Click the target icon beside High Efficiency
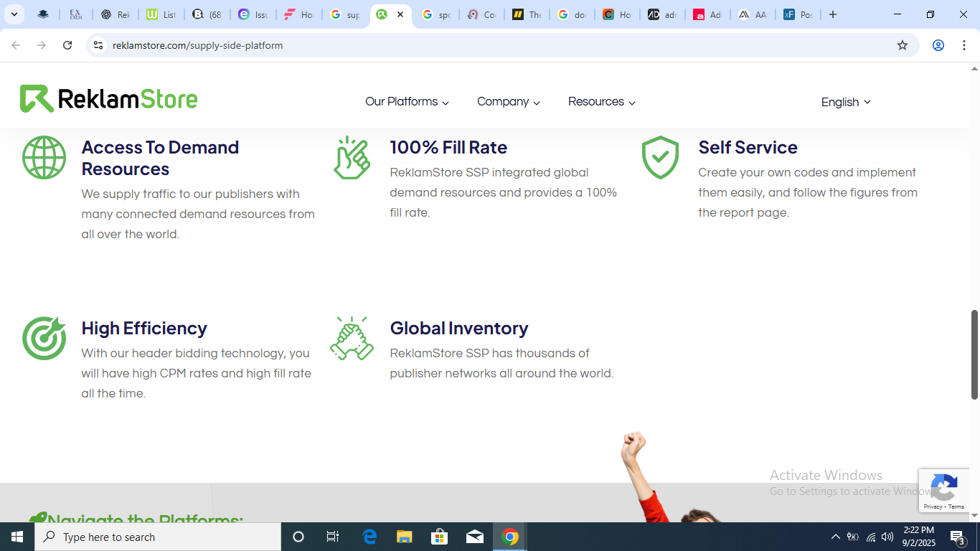This screenshot has height=551, width=980. [44, 338]
